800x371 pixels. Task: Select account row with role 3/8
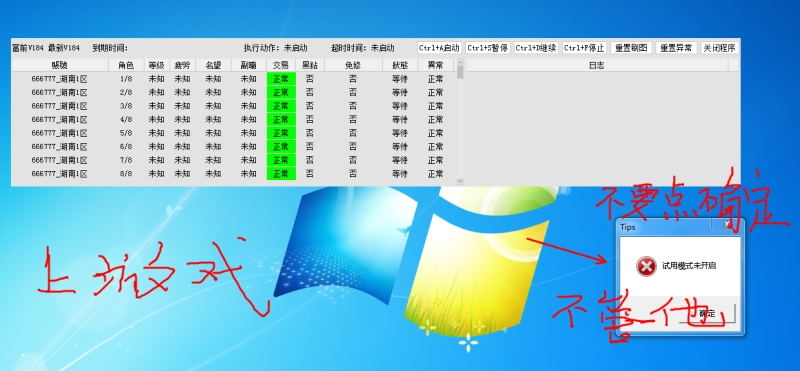(233, 106)
